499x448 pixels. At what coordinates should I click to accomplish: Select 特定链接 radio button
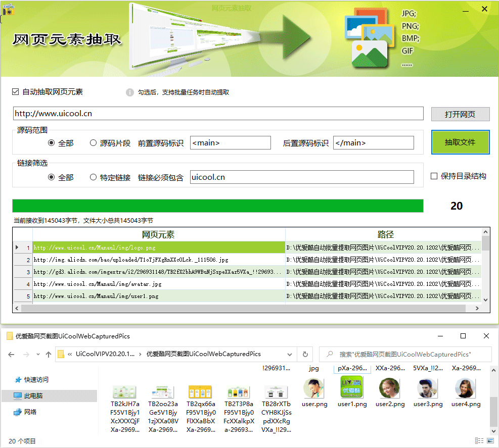(93, 177)
